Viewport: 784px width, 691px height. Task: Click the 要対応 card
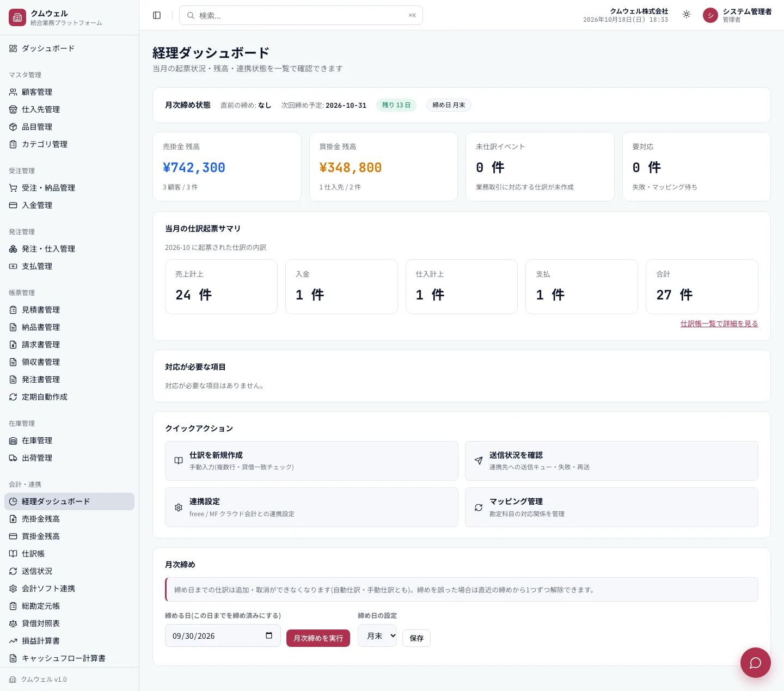point(696,167)
